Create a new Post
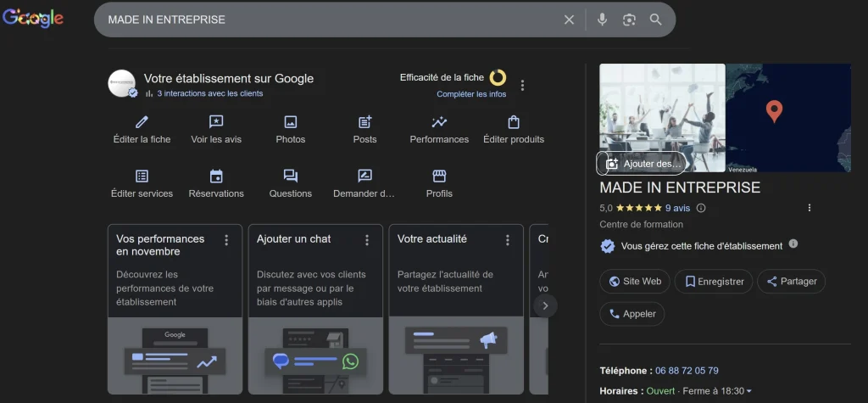Image resolution: width=868 pixels, height=403 pixels. (364, 131)
